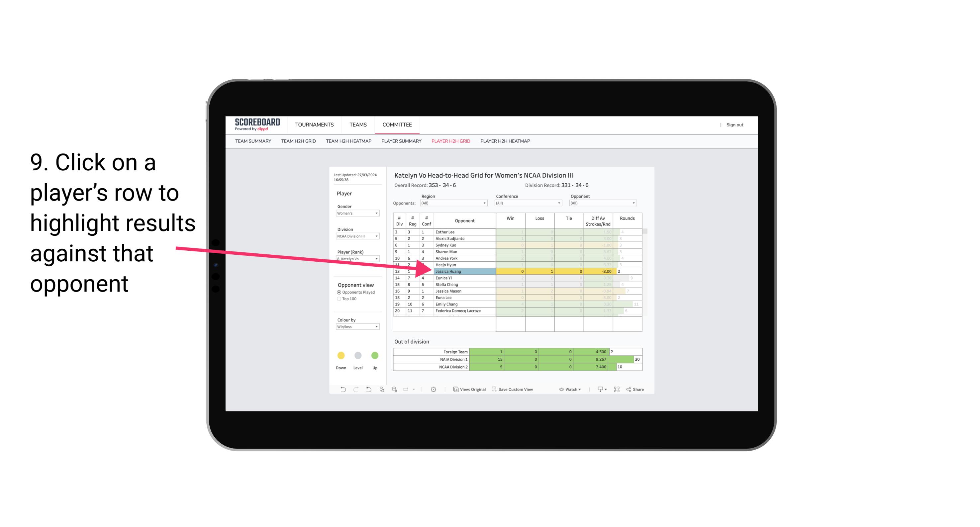Click Save Custom View button

pyautogui.click(x=522, y=390)
